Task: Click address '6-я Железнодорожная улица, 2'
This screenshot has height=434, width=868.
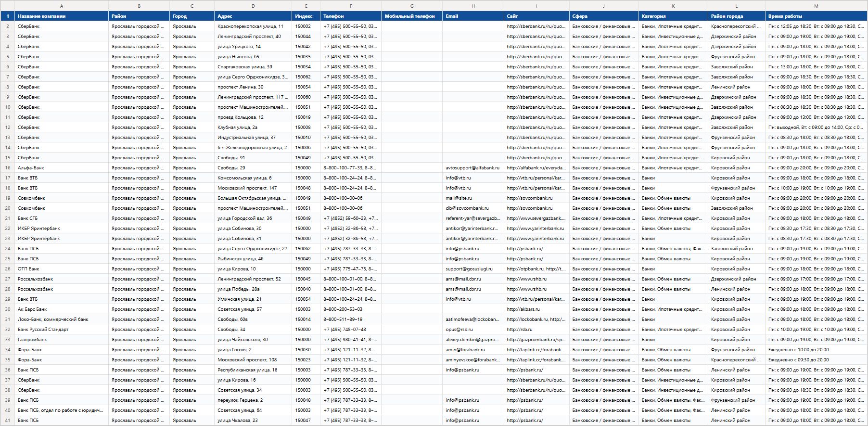Action: pos(253,148)
